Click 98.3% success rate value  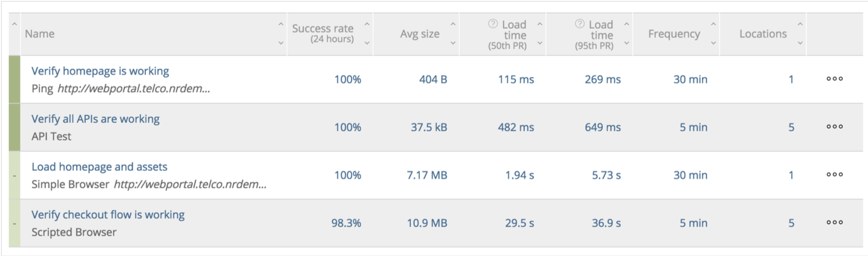click(x=346, y=223)
